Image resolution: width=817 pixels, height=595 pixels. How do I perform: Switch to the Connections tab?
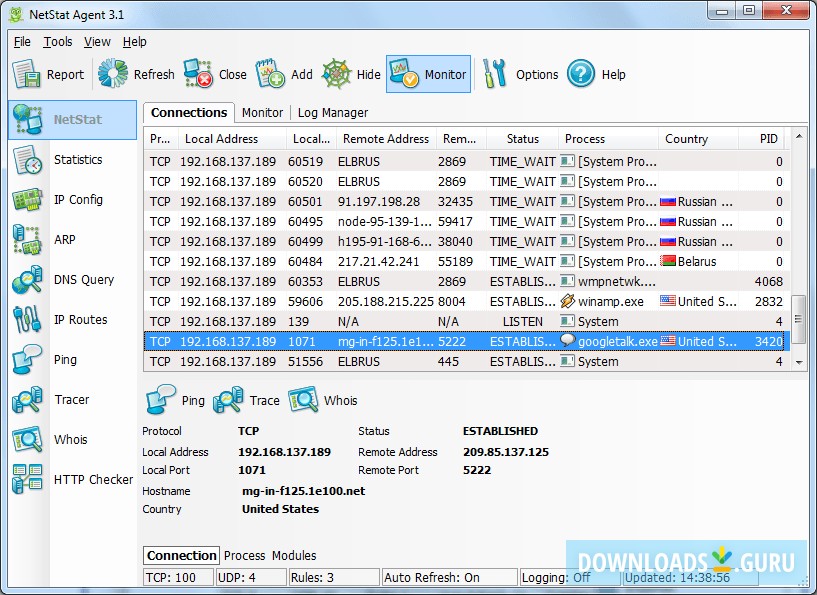coord(189,113)
